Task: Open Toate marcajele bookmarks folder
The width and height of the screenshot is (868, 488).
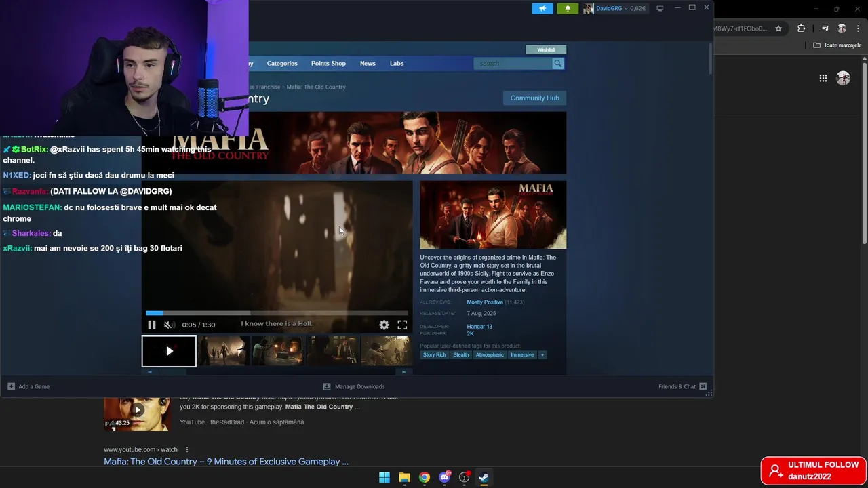Action: click(x=837, y=45)
